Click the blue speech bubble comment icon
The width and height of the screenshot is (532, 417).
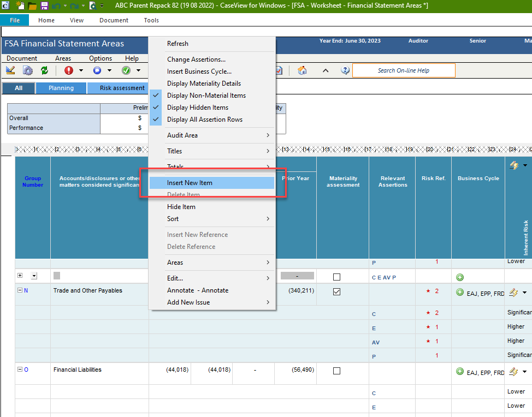pos(97,70)
